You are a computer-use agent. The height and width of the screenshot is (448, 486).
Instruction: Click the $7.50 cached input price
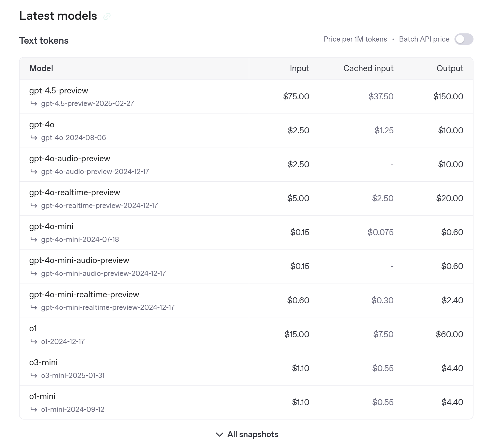383,334
